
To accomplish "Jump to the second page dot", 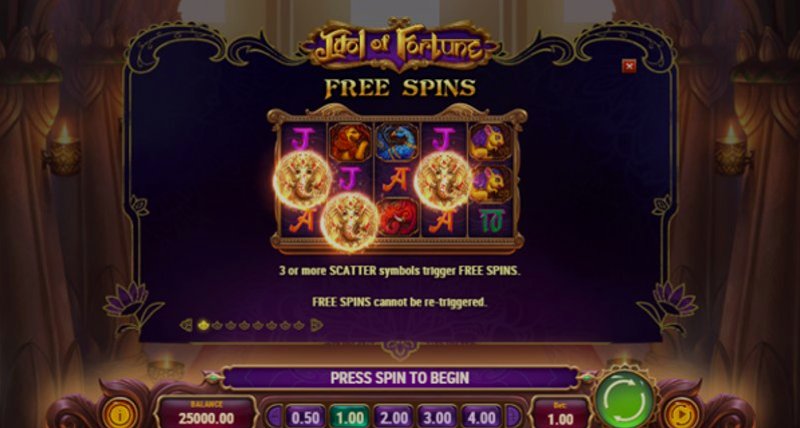I will tap(217, 325).
